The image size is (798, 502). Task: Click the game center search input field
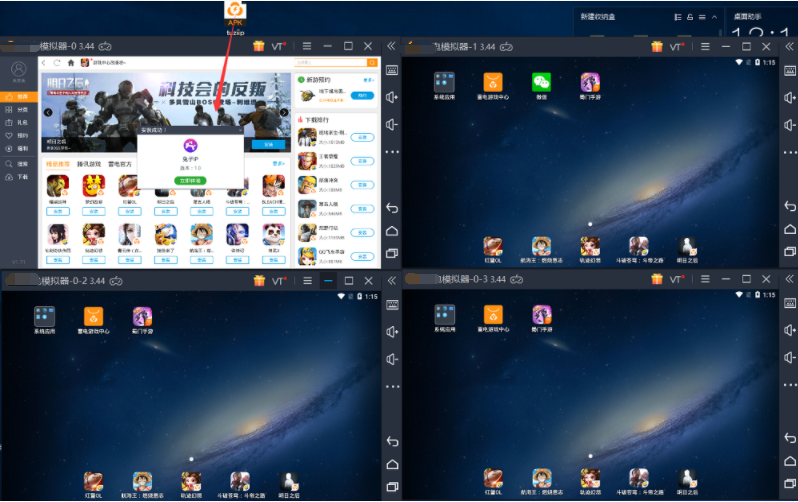pos(330,63)
